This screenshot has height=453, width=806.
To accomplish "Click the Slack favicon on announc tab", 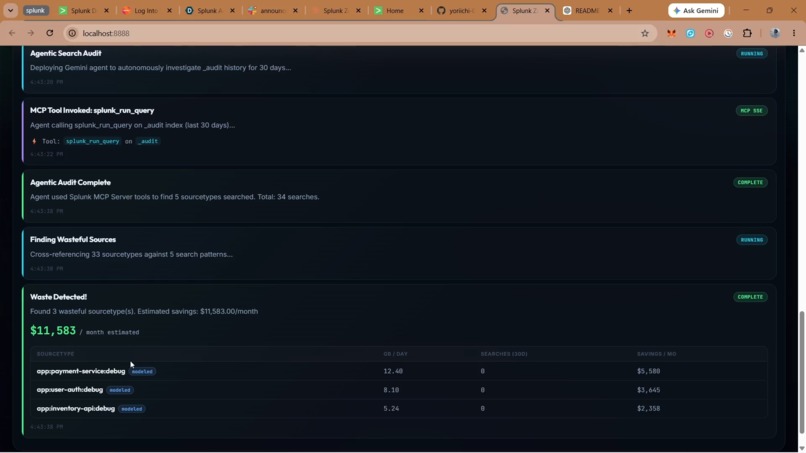I will click(252, 10).
